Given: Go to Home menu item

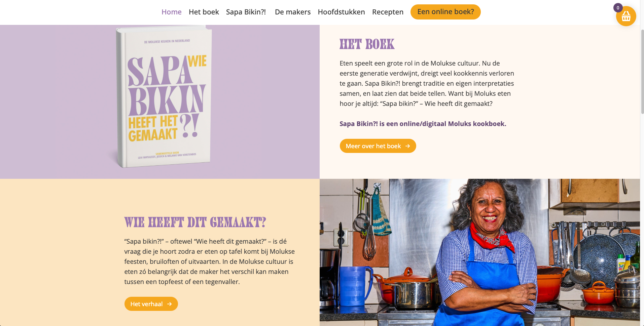Looking at the screenshot, I should 171,12.
